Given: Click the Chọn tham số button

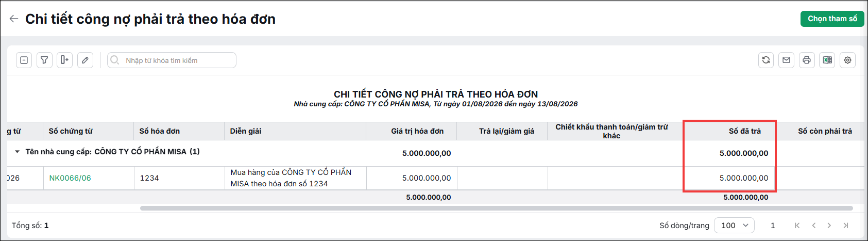Looking at the screenshot, I should [x=832, y=19].
